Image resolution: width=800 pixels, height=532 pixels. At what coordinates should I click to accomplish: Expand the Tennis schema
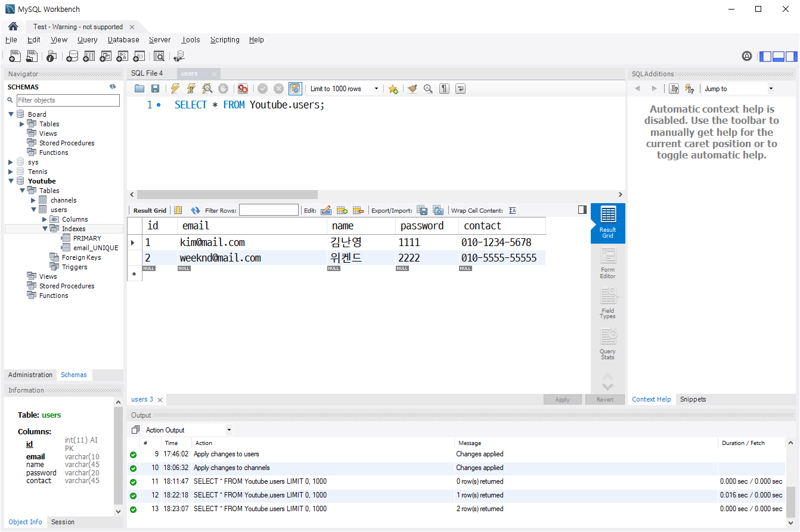pos(11,172)
